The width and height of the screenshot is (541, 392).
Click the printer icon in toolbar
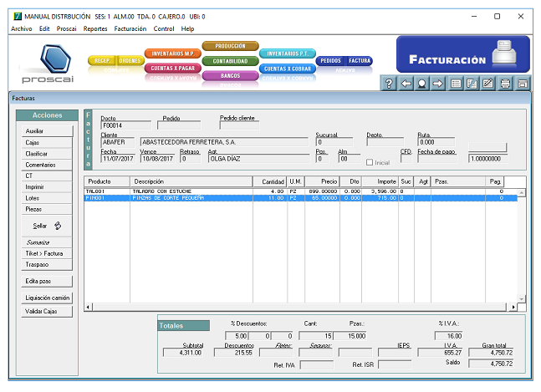(x=505, y=84)
